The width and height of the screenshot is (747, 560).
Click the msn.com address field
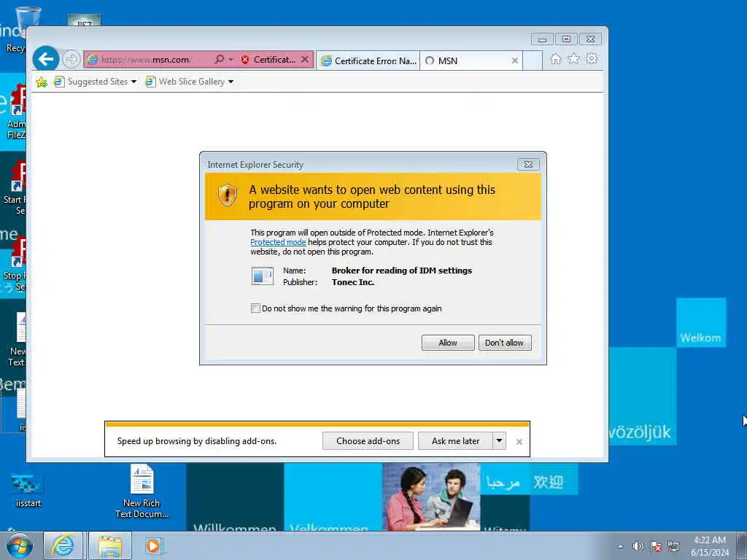(147, 60)
